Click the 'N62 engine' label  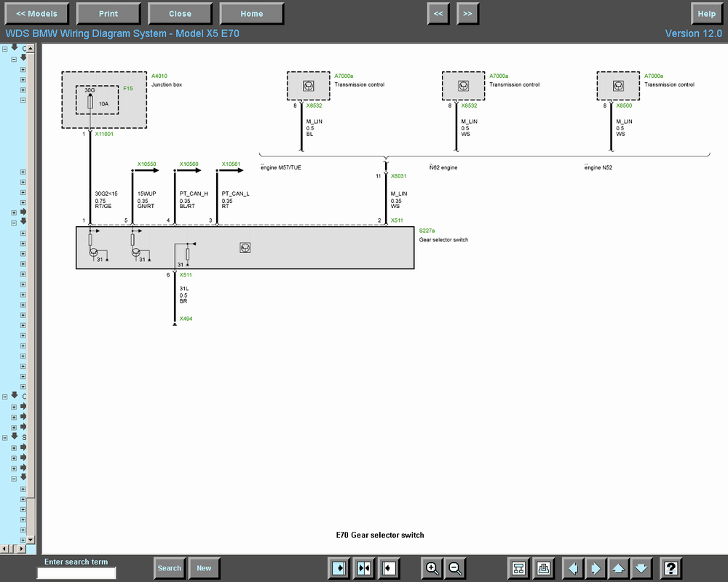(x=443, y=167)
